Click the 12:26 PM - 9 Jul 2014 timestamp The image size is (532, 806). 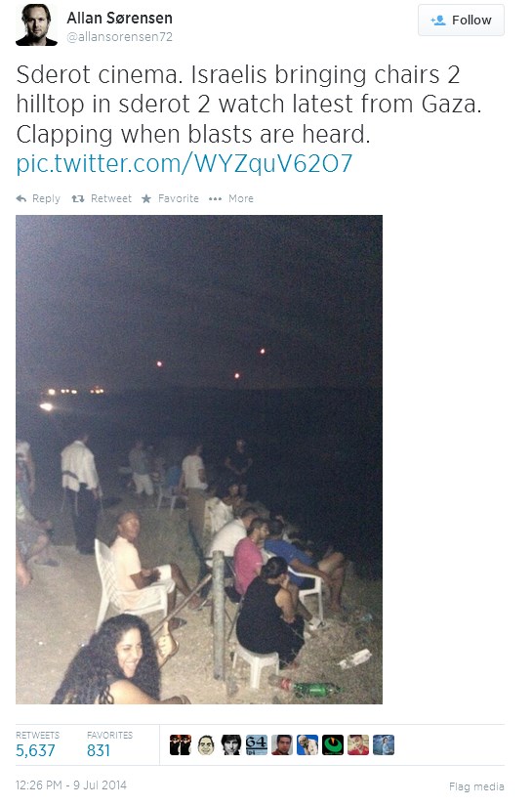[71, 785]
